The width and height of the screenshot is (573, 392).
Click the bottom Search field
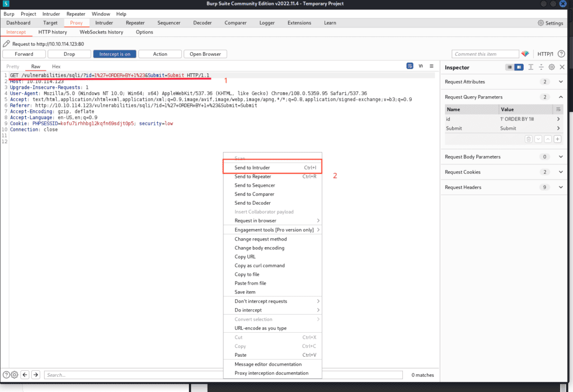223,375
